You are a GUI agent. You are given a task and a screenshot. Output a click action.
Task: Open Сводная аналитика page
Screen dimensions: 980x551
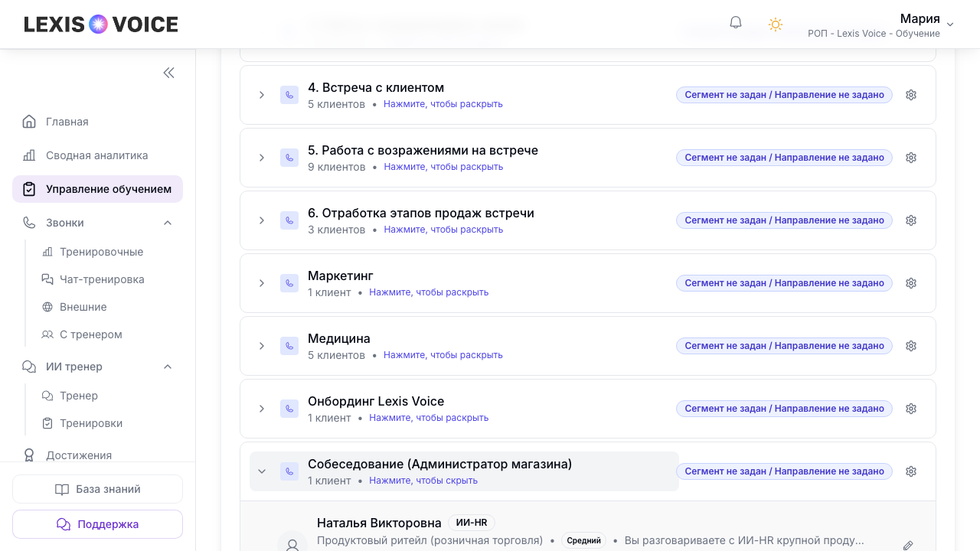pos(97,155)
